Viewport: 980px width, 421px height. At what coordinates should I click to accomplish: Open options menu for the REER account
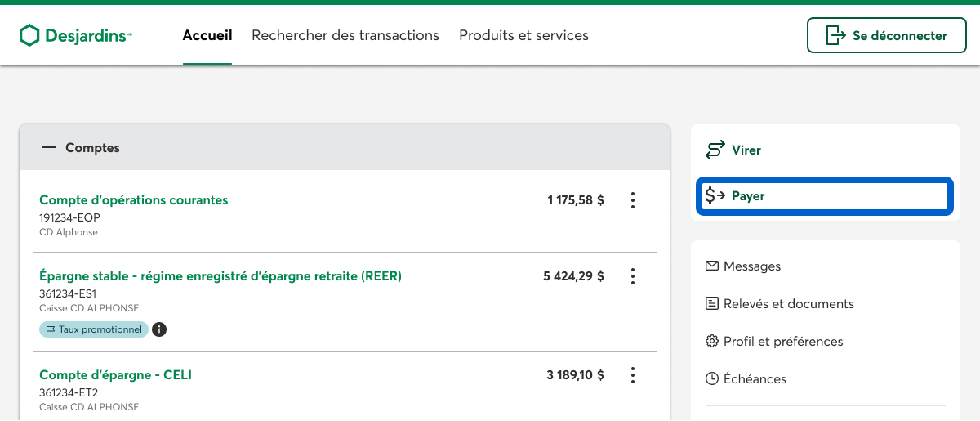(x=632, y=276)
